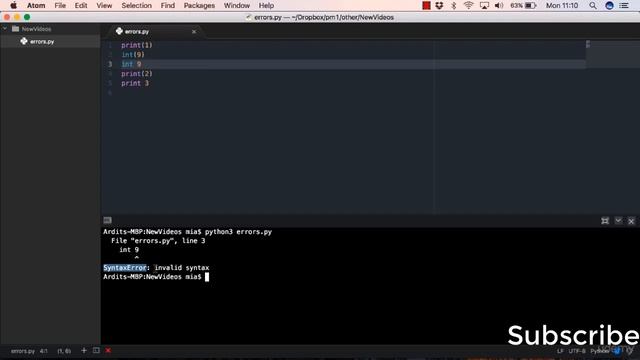Open the File menu
The height and width of the screenshot is (360, 640).
tap(60, 5)
